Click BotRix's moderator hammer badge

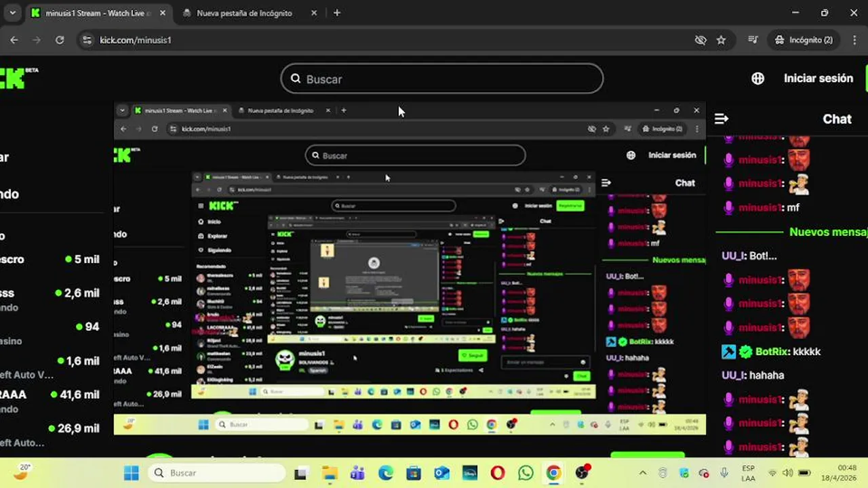click(x=728, y=352)
